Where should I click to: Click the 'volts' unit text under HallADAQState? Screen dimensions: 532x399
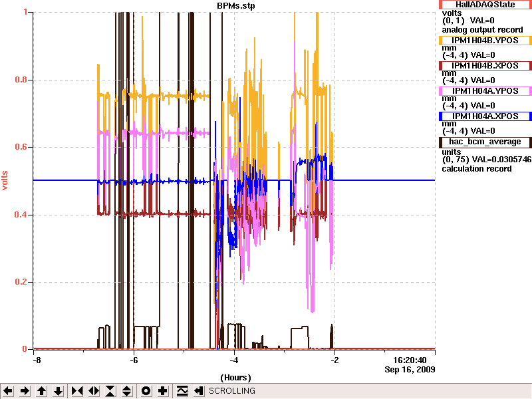[452, 13]
